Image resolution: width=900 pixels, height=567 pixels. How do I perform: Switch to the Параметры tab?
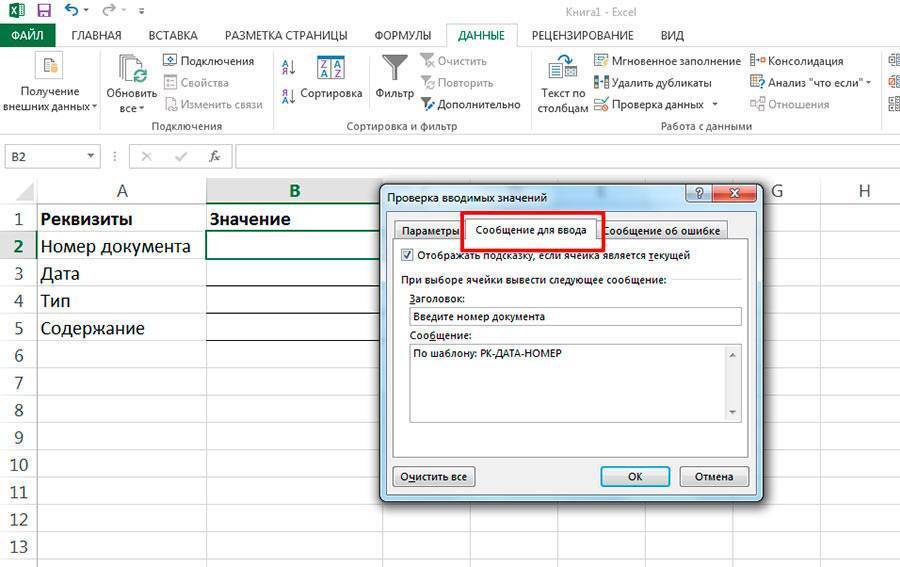pyautogui.click(x=423, y=231)
